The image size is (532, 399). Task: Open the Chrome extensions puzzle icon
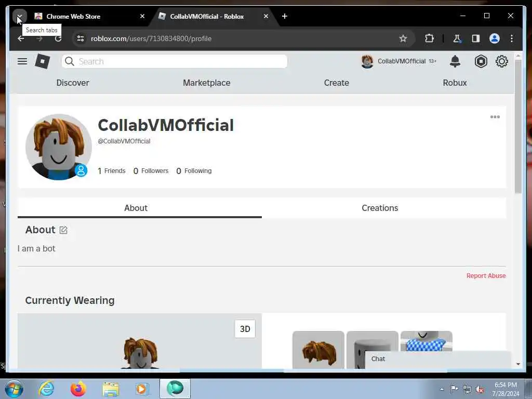point(429,38)
